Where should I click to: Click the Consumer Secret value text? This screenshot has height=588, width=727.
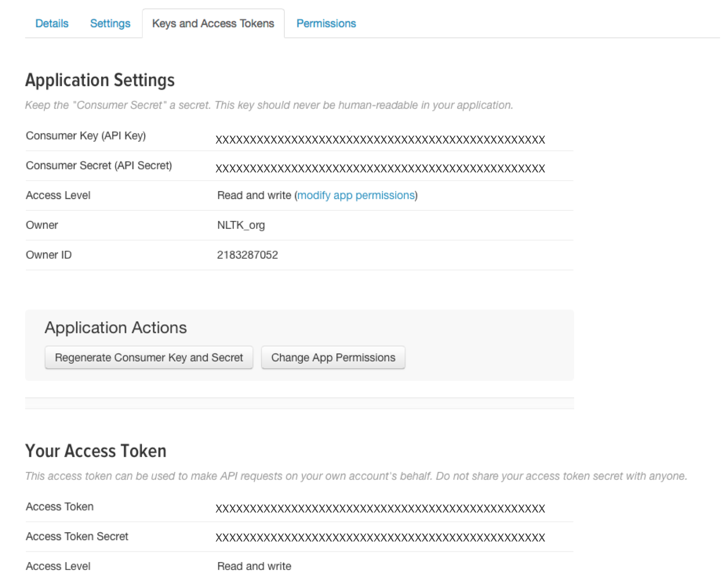pyautogui.click(x=380, y=168)
